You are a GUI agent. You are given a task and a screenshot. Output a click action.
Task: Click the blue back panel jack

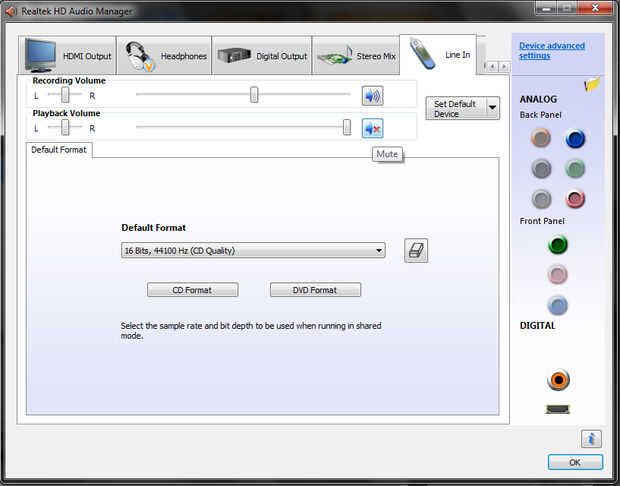click(575, 139)
